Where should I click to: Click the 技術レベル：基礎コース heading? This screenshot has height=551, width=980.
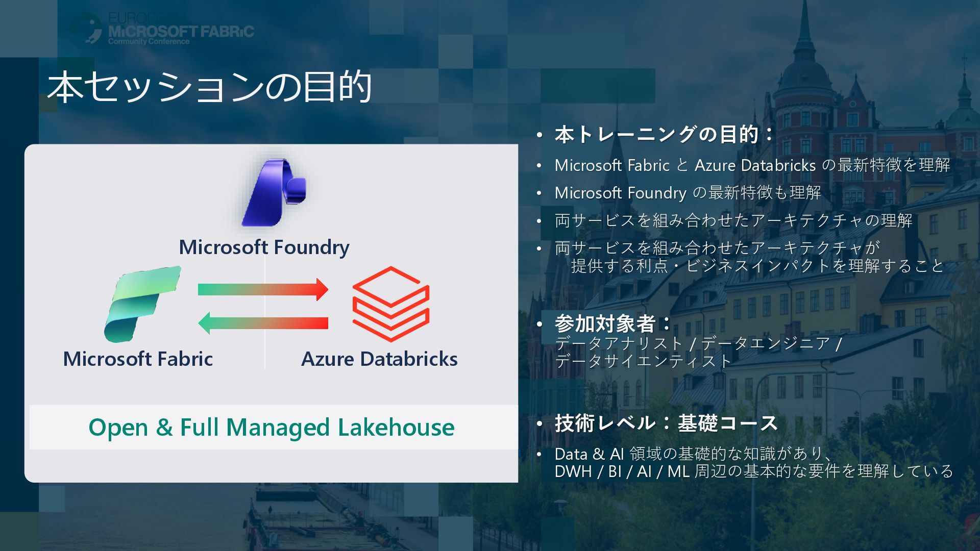666,423
